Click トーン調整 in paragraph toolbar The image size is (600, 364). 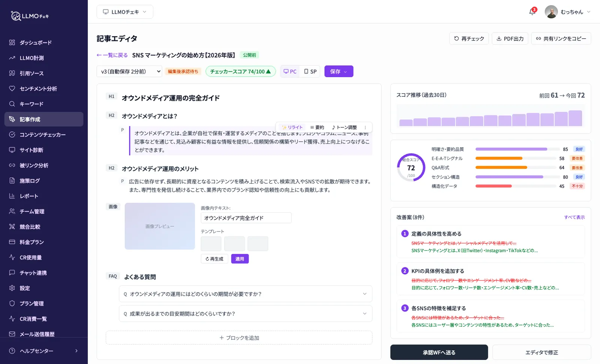pos(344,127)
